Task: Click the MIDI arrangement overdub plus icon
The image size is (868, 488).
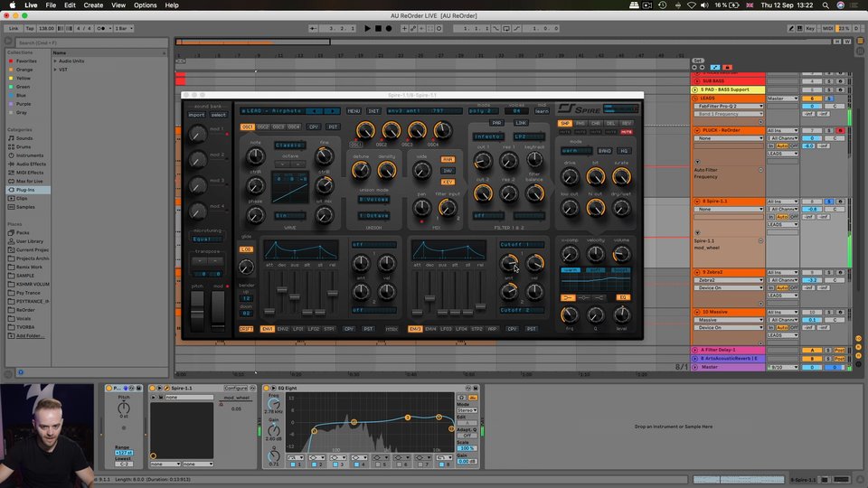Action: click(404, 28)
